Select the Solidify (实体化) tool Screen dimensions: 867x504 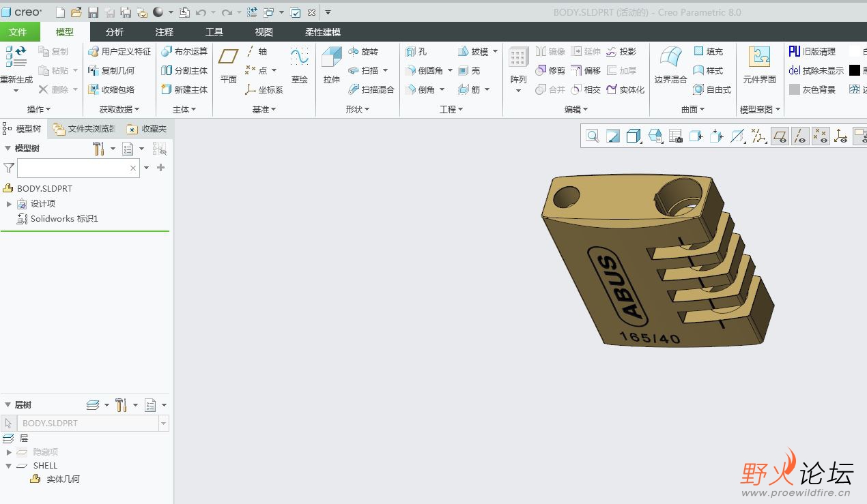point(625,89)
